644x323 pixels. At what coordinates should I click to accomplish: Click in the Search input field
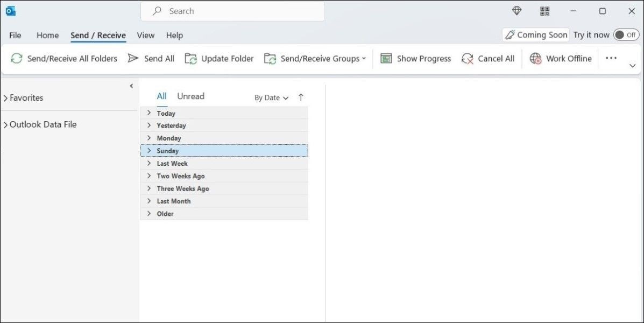tap(232, 11)
